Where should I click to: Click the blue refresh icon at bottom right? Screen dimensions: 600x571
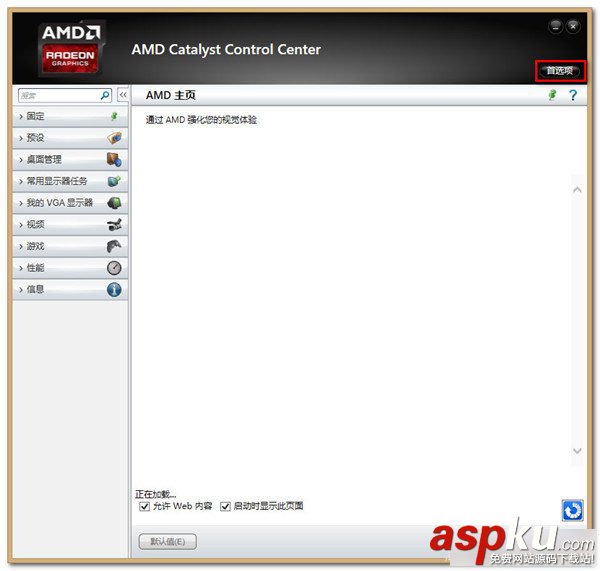coord(572,510)
